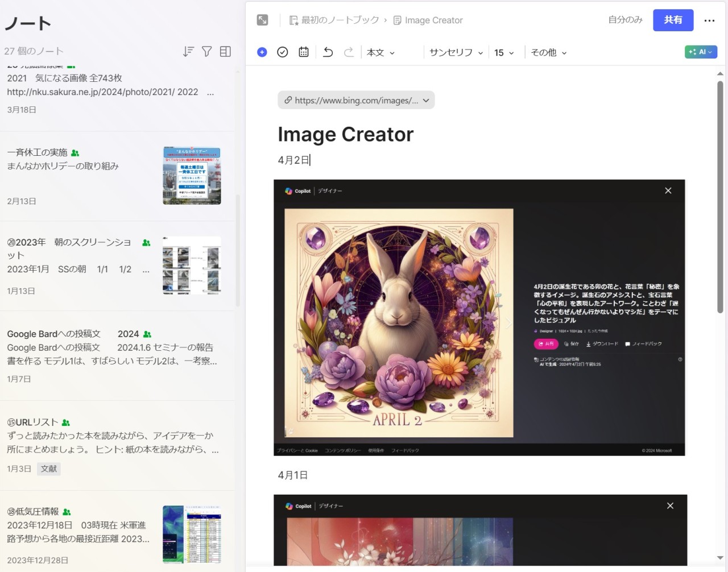Change the note list view layout icon
Screen dimensions: 728x572
225,52
